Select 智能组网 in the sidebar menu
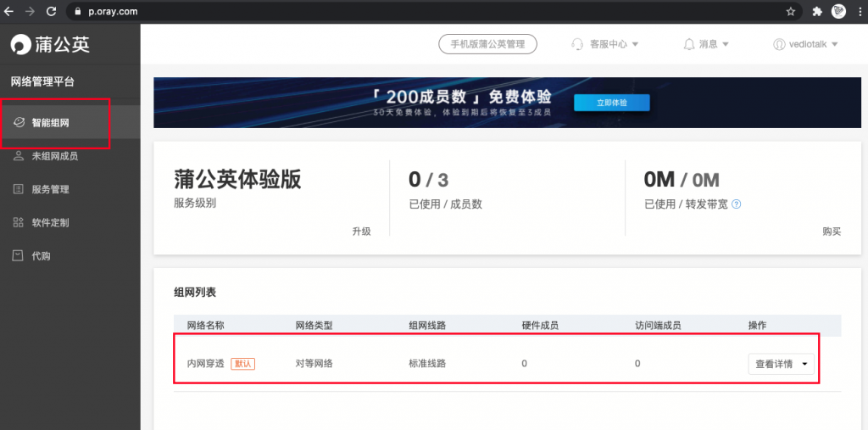The height and width of the screenshot is (430, 868). [70, 122]
